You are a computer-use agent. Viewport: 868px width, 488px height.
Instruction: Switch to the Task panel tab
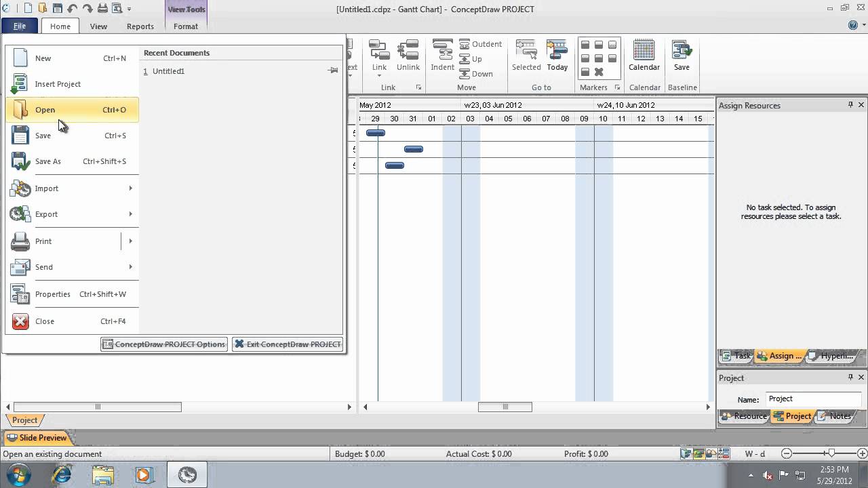736,356
